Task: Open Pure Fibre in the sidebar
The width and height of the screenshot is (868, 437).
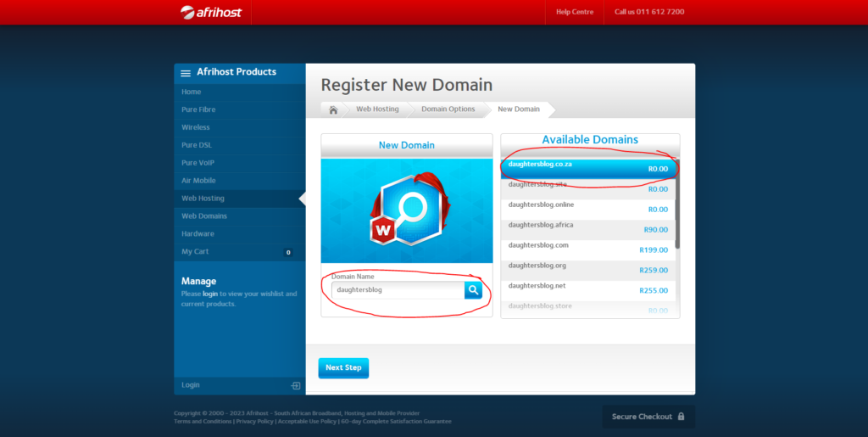Action: coord(201,109)
